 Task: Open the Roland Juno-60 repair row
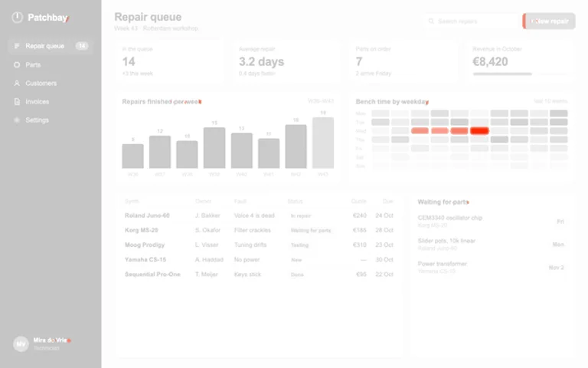pyautogui.click(x=259, y=215)
